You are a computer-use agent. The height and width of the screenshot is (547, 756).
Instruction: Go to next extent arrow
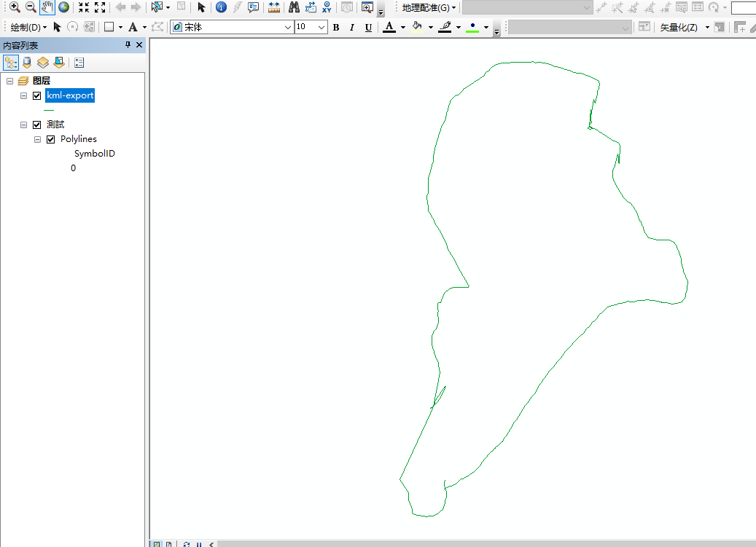click(x=136, y=7)
